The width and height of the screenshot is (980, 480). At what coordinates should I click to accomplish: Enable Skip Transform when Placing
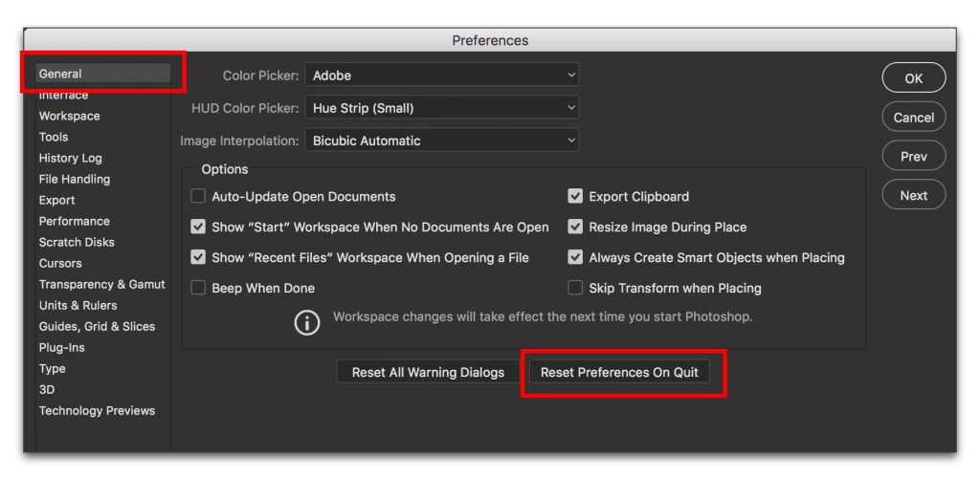point(575,289)
